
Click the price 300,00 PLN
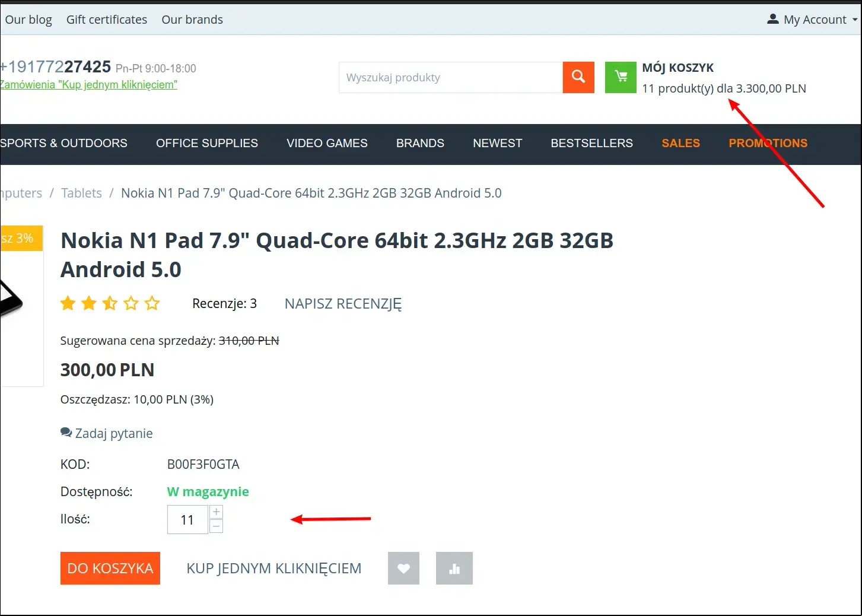click(x=107, y=370)
